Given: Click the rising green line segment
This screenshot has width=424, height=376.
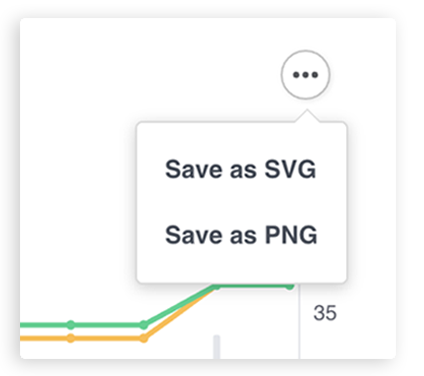Looking at the screenshot, I should pyautogui.click(x=180, y=305).
